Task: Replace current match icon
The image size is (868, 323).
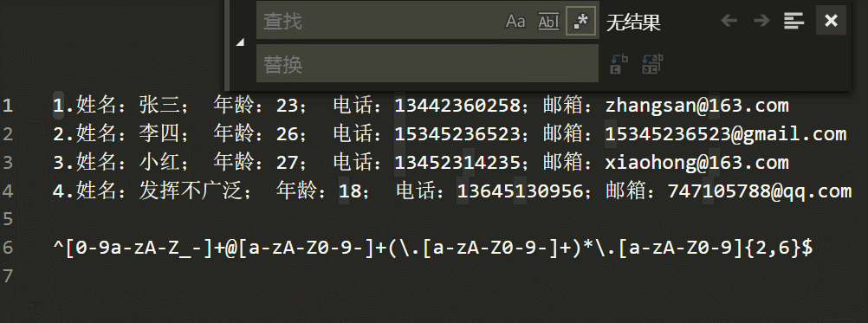Action: (619, 64)
